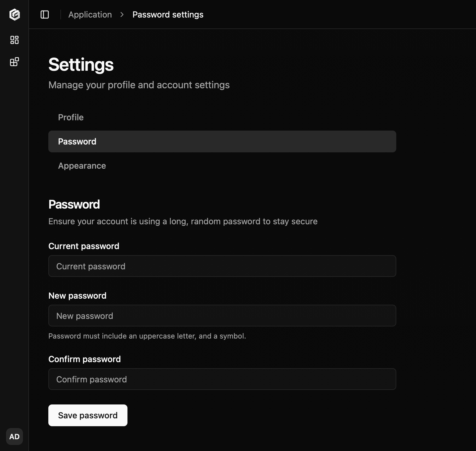
Task: Click the Password section heading
Action: click(74, 204)
